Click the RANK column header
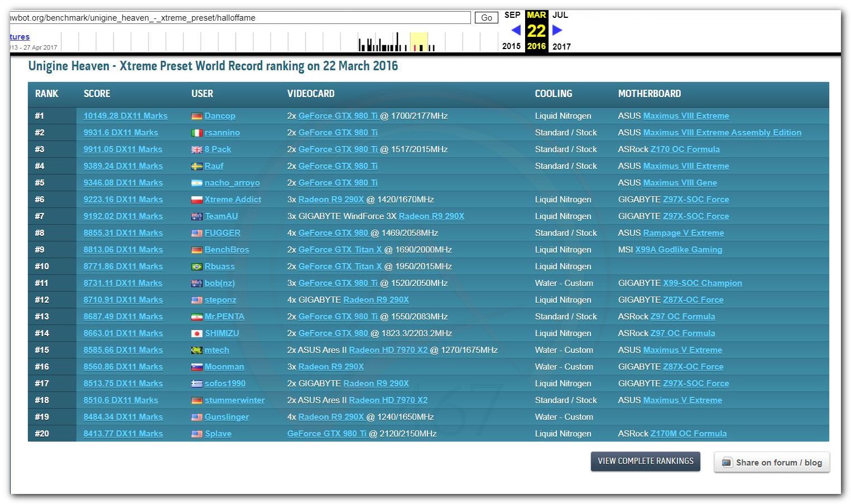 (x=47, y=94)
